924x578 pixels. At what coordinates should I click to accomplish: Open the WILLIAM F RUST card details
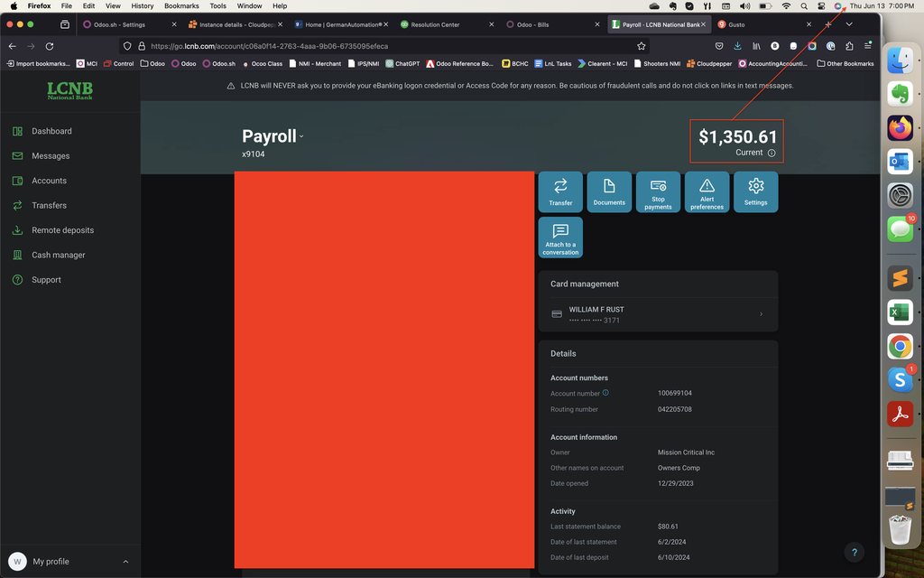[658, 314]
